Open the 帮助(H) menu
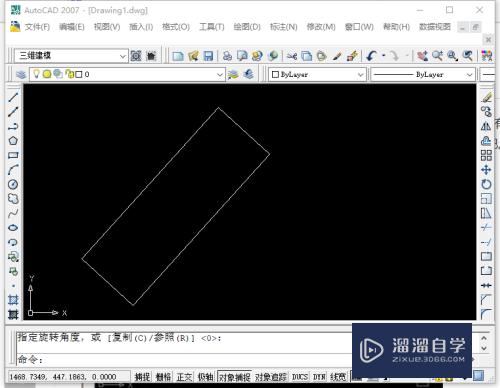Viewport: 500px width, 388px height. [396, 27]
